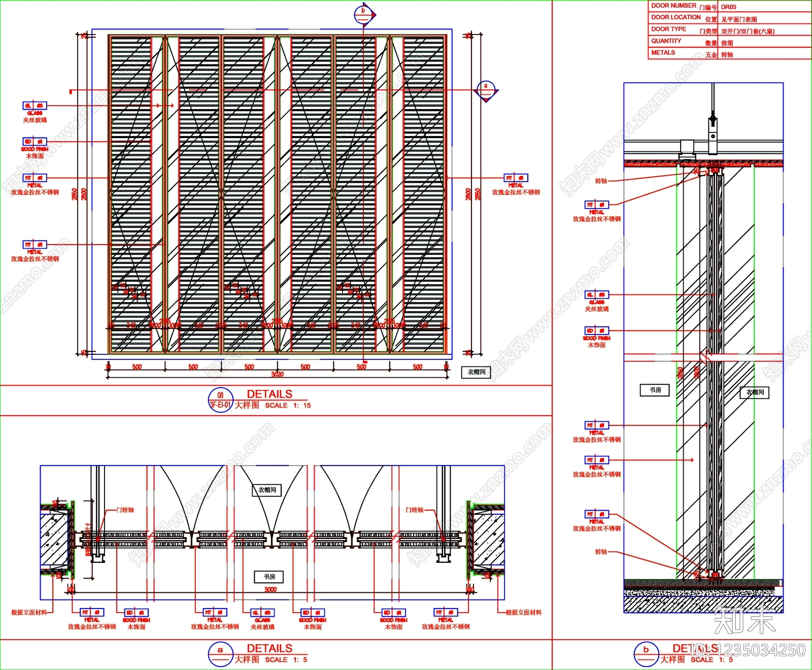812x670 pixels.
Task: Select the detail a title bubble
Action: (221, 654)
